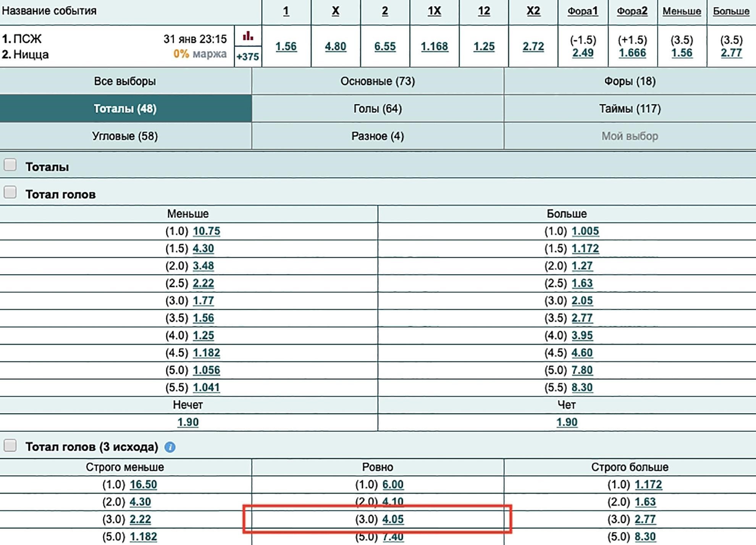Open the Разное (4) tab
This screenshot has height=545, width=756.
point(378,136)
